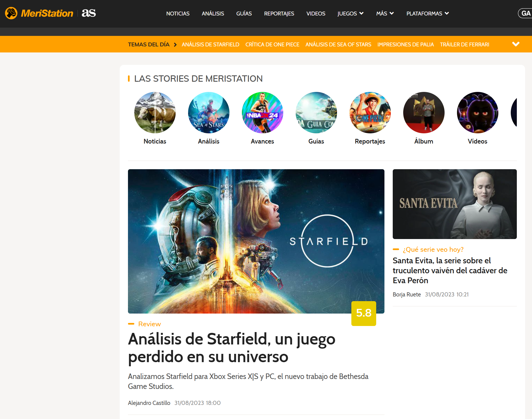Click the Las Stories de MeriStation heading
The image size is (532, 419).
[x=198, y=79]
